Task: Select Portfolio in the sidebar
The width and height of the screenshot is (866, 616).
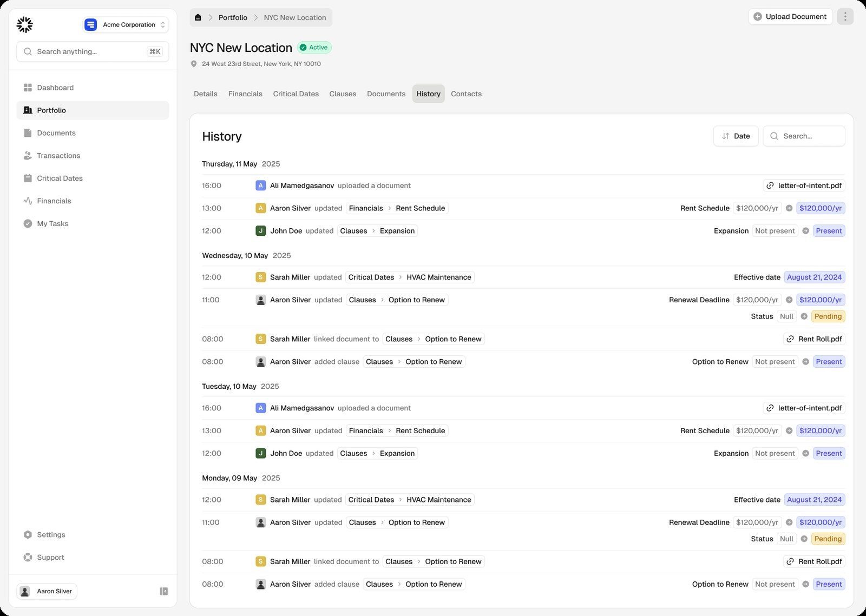Action: (x=93, y=110)
